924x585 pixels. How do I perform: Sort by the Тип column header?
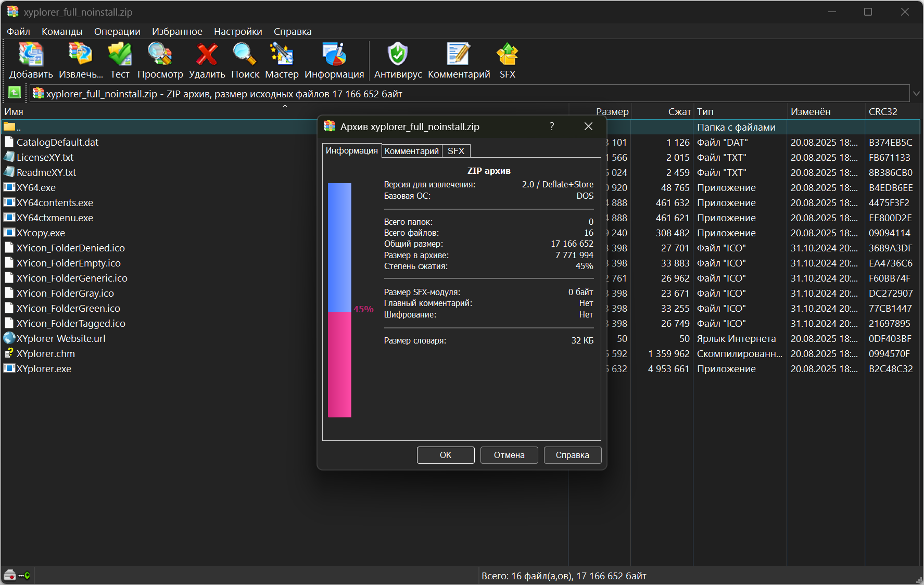[x=740, y=111]
